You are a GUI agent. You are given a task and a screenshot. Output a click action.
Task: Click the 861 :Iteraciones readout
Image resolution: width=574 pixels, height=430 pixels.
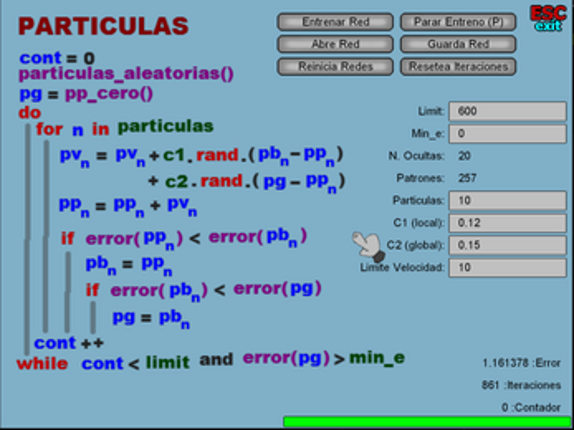click(521, 385)
